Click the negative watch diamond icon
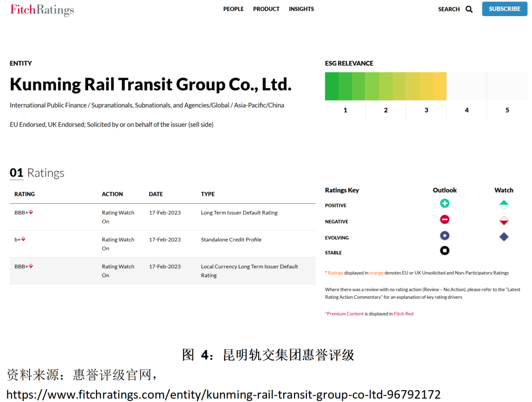532x402 pixels. (x=503, y=221)
